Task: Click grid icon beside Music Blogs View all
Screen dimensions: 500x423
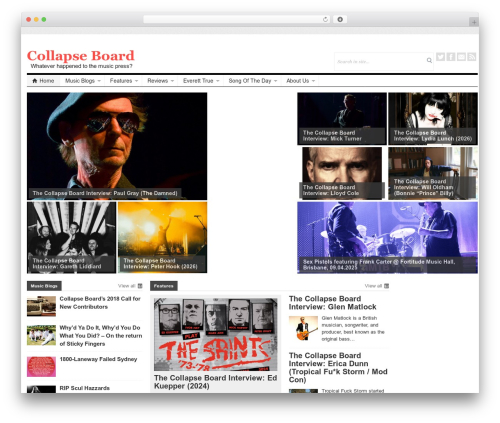Action: (140, 286)
